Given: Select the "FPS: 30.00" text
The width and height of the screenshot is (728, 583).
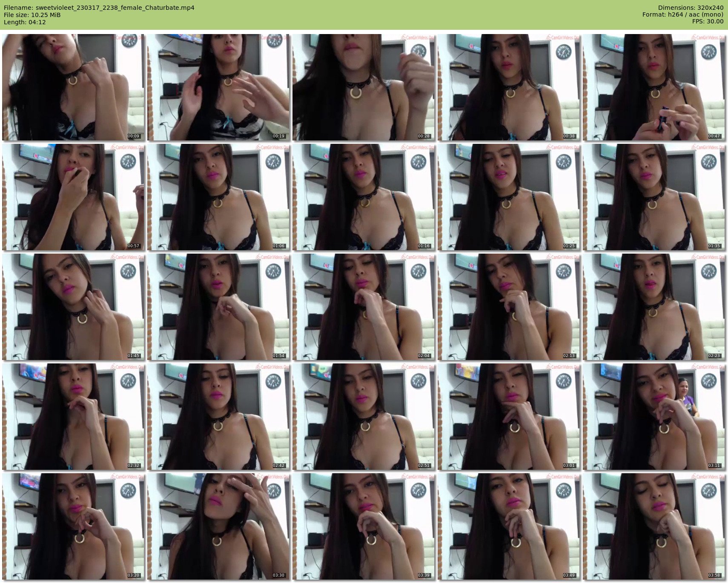Looking at the screenshot, I should (x=708, y=22).
